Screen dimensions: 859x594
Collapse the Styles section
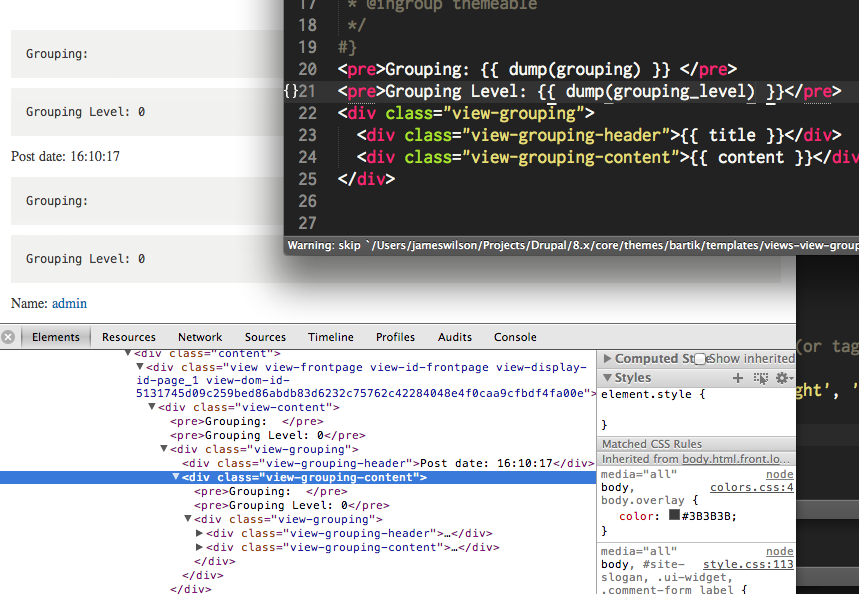pyautogui.click(x=607, y=378)
